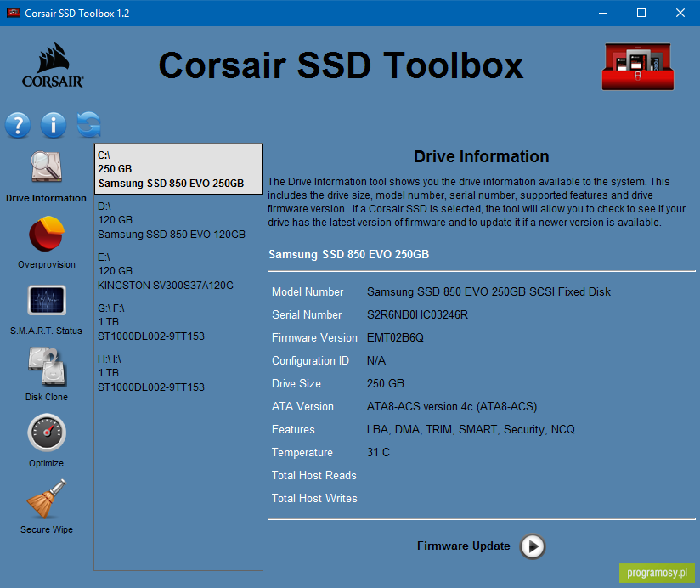Click the Drive Information sidebar label
700x588 pixels.
tap(46, 198)
